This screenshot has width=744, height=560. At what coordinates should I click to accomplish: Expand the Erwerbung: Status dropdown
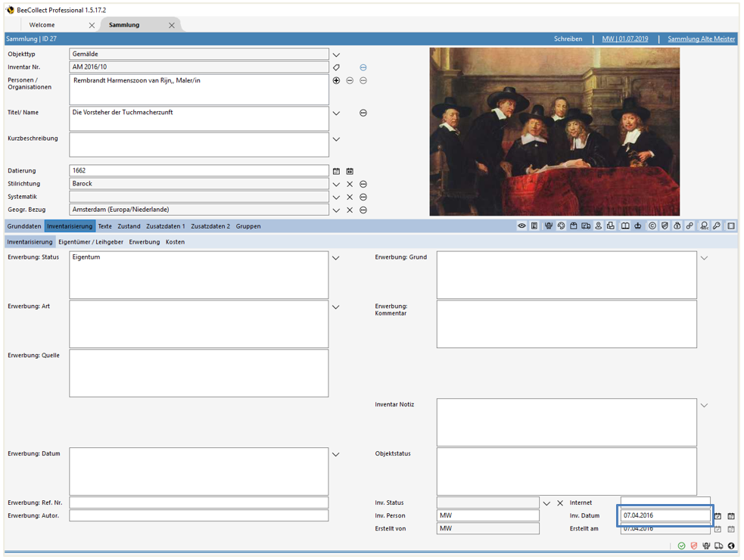335,257
